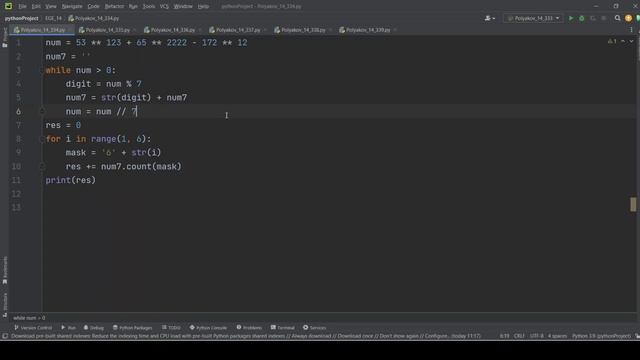Click the num7 = '' code line

[x=68, y=56]
